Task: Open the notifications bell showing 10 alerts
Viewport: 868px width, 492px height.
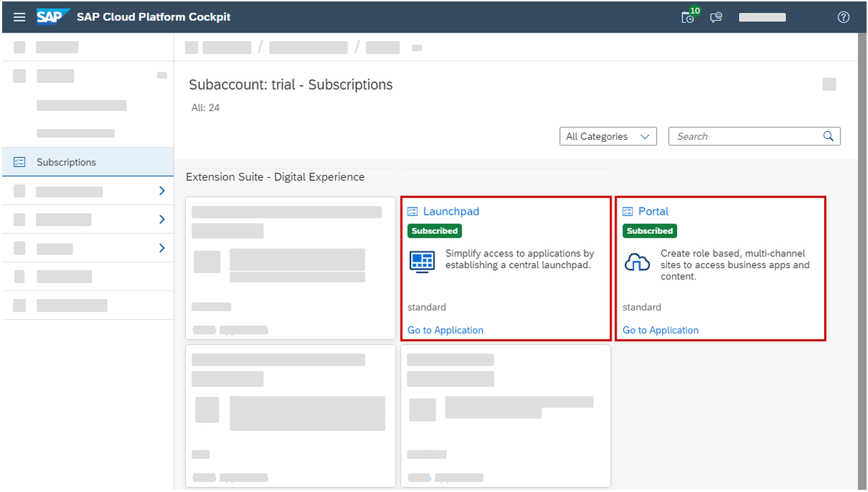Action: click(x=687, y=17)
